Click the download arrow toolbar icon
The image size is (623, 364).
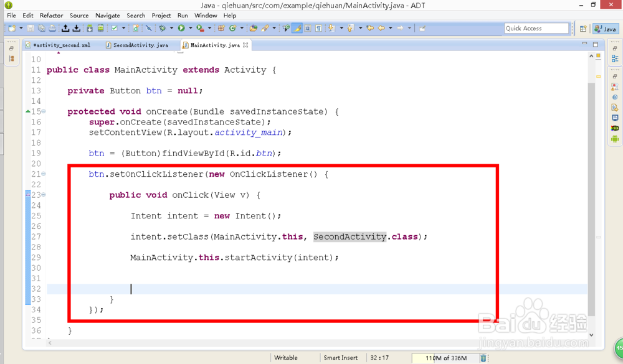76,28
